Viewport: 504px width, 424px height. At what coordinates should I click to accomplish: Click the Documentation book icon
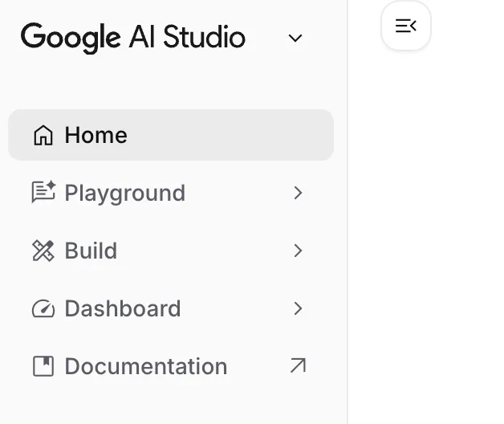43,366
